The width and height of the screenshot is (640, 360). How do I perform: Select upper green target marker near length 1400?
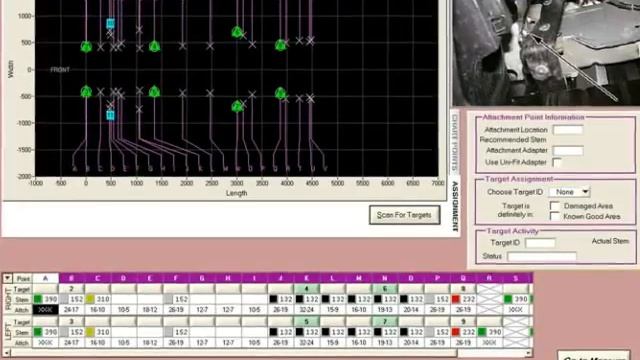coord(154,47)
